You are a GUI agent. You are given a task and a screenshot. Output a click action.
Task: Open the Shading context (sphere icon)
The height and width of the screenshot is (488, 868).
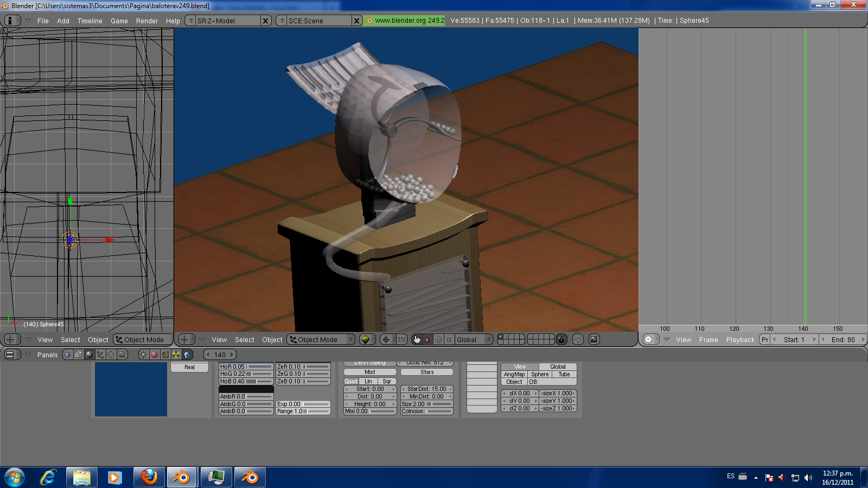coord(90,355)
